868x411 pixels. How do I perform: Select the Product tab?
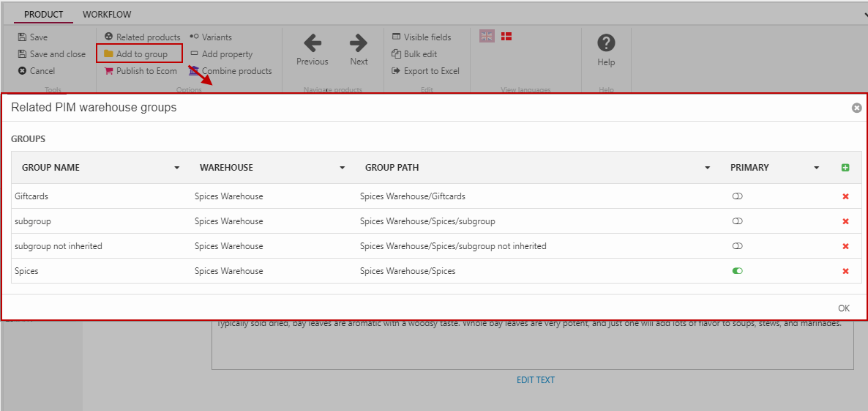[43, 15]
